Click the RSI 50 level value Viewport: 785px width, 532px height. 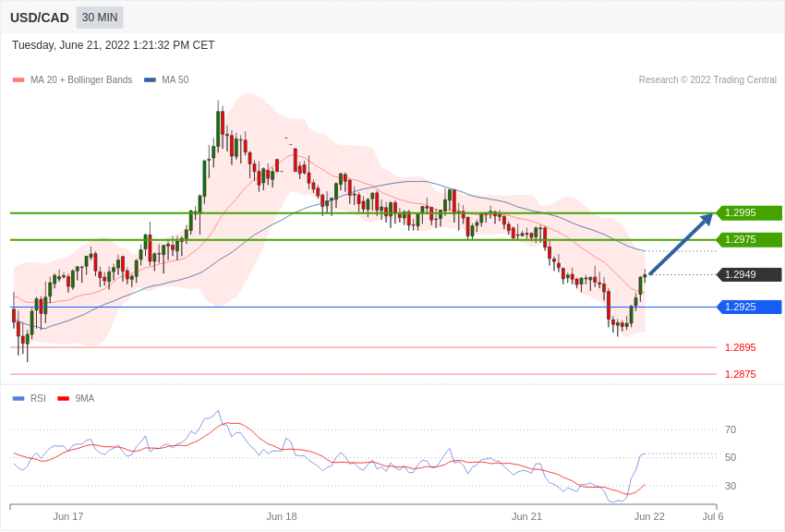pyautogui.click(x=731, y=457)
